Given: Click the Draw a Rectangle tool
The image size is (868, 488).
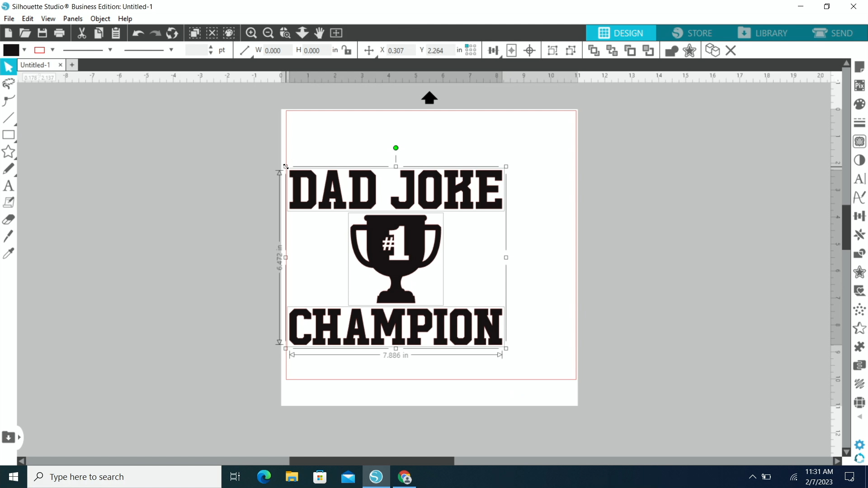Looking at the screenshot, I should tap(8, 135).
